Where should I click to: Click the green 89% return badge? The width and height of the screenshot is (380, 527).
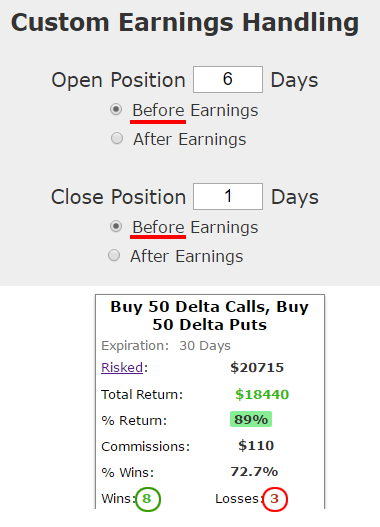251,419
